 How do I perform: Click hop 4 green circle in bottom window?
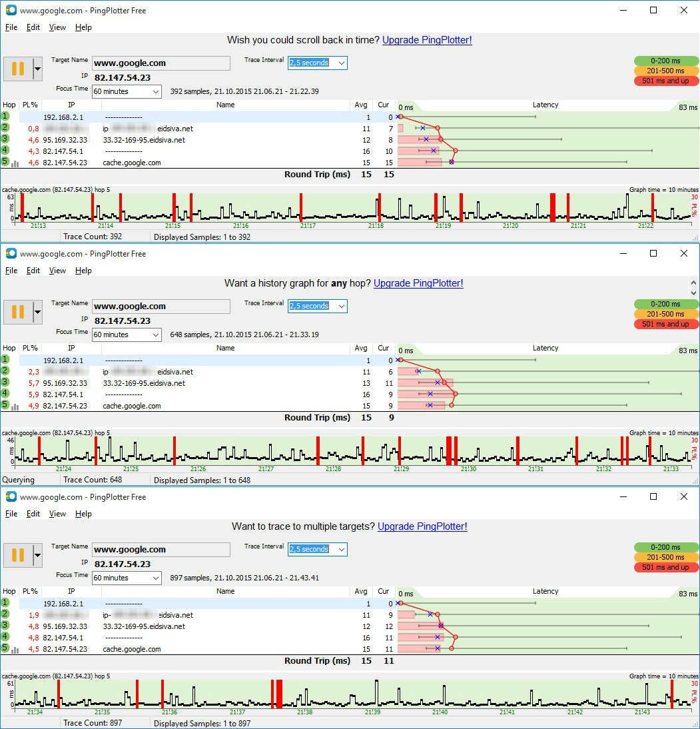pyautogui.click(x=5, y=636)
